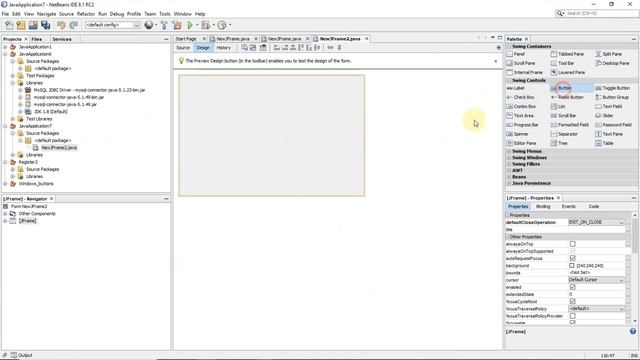Select Text Field component in Palette
640x360 pixels.
[609, 107]
